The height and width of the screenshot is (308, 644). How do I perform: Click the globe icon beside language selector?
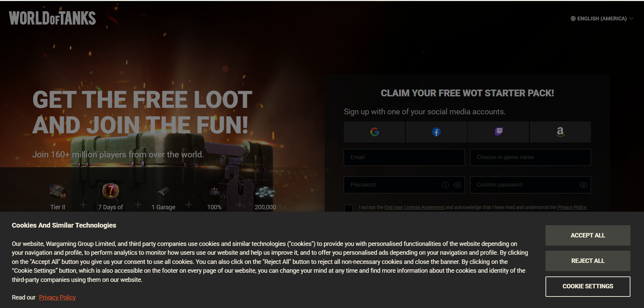coord(573,19)
